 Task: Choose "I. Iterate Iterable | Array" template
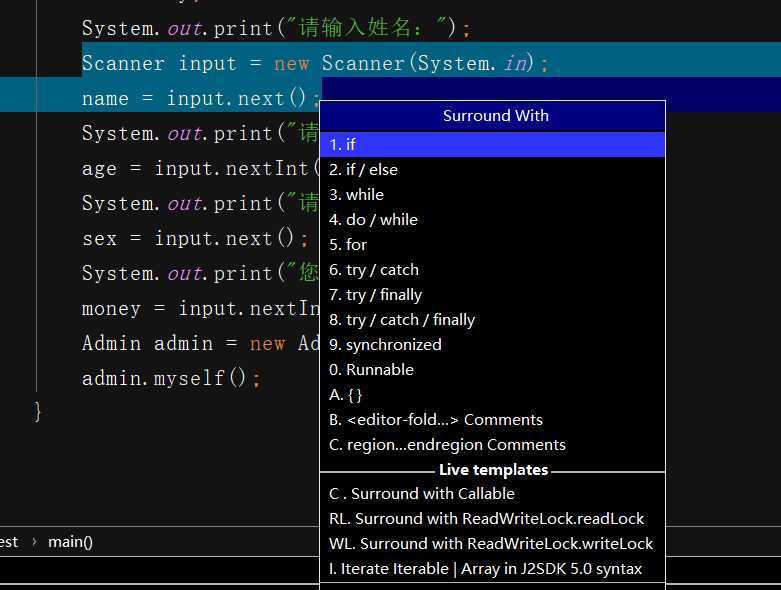point(492,569)
